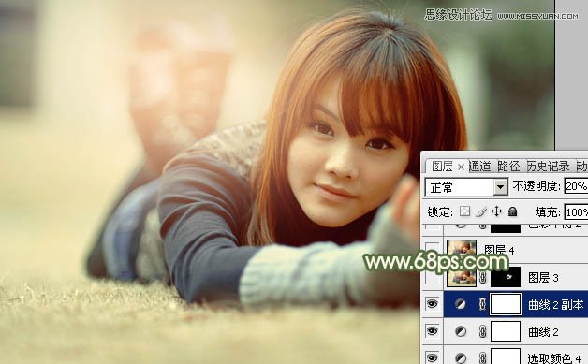Image resolution: width=588 pixels, height=364 pixels.
Task: Hide the 曲线 2 副本 layer
Action: click(x=432, y=304)
